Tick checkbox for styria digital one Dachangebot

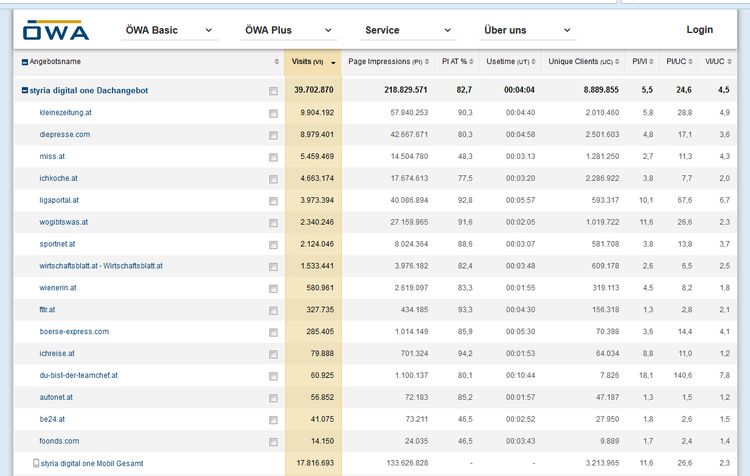pyautogui.click(x=273, y=91)
